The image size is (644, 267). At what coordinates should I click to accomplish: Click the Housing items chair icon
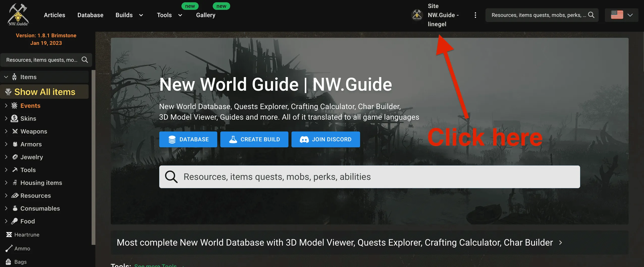click(x=15, y=183)
